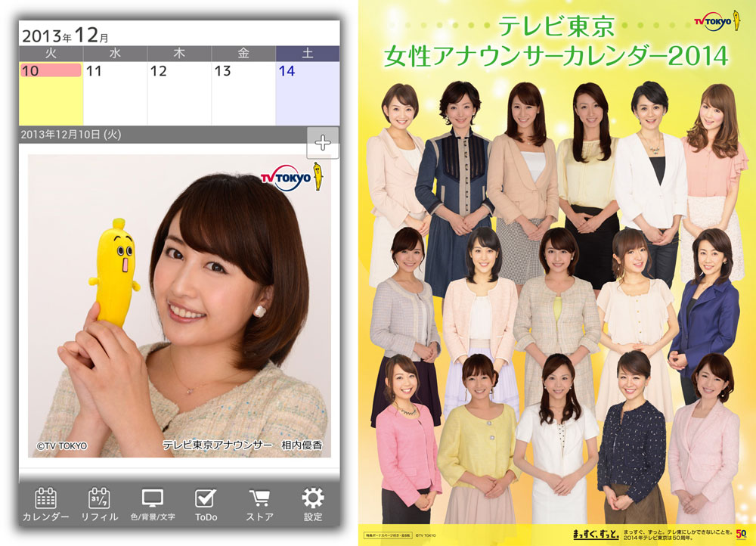The width and height of the screenshot is (756, 546).
Task: Click the テレビ東京アナウンサー caption text
Action: [218, 445]
